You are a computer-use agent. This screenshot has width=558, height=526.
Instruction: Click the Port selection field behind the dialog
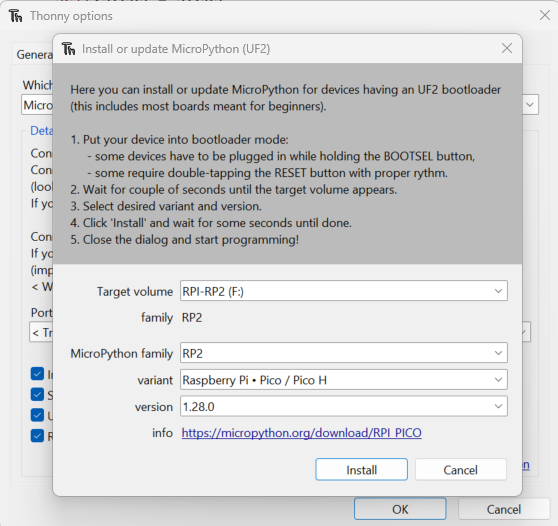[41, 332]
